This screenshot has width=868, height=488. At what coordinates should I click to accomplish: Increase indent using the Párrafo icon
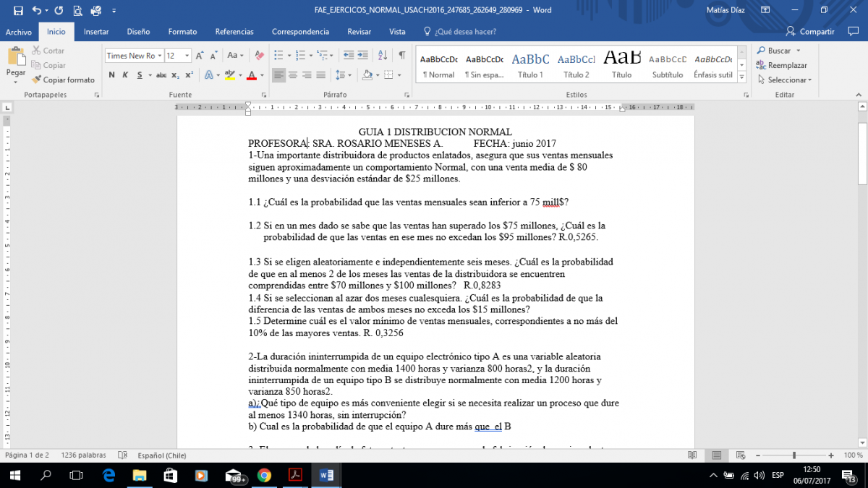point(363,56)
